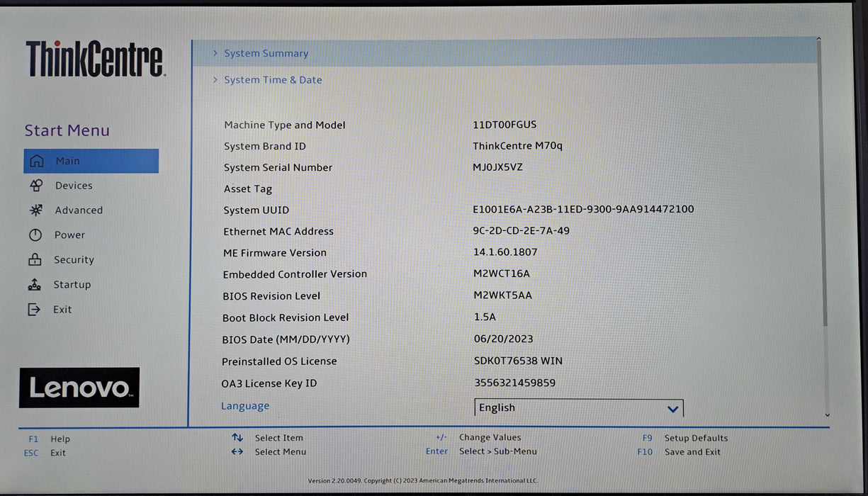The width and height of the screenshot is (868, 496).
Task: Click the Machine Type and Model label
Action: pos(285,125)
